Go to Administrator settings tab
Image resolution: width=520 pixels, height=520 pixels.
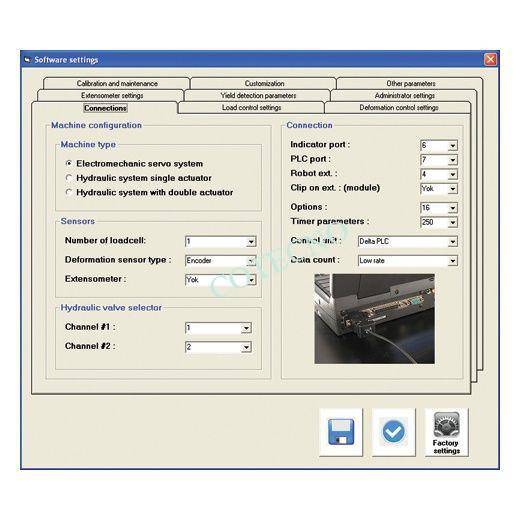pyautogui.click(x=404, y=96)
